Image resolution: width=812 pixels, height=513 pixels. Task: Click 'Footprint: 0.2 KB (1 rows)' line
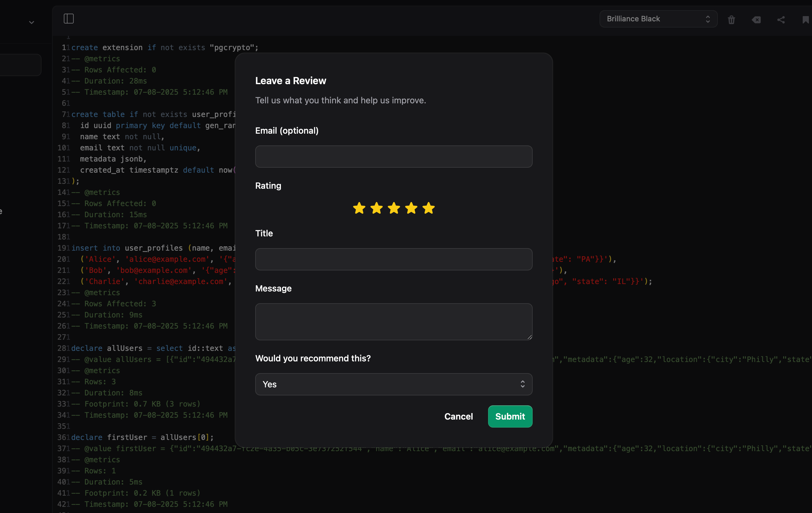pos(136,493)
